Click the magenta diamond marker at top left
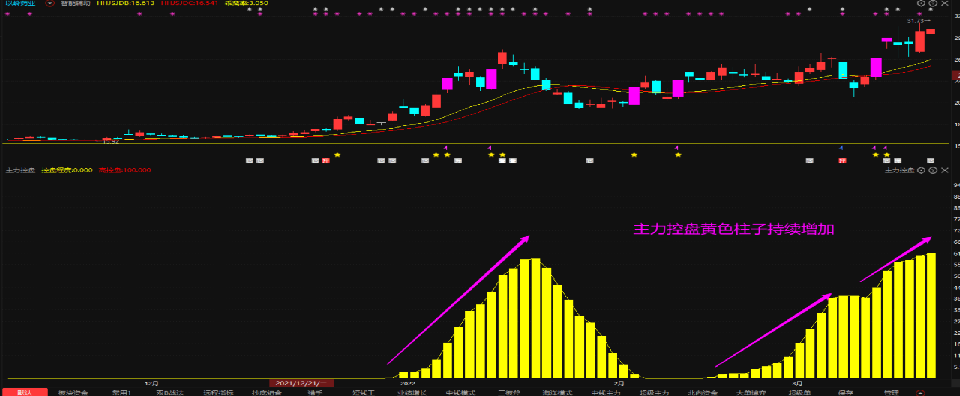The width and height of the screenshot is (960, 396). (7, 13)
